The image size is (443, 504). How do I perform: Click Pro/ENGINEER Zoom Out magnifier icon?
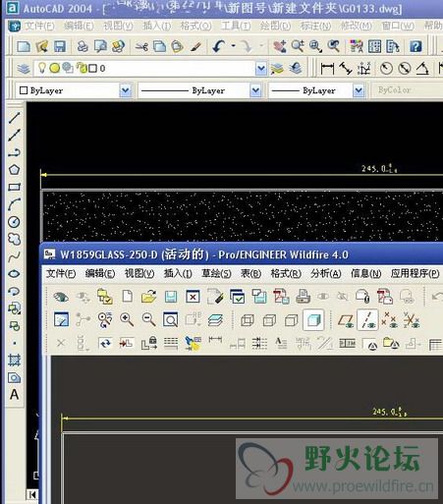[148, 319]
